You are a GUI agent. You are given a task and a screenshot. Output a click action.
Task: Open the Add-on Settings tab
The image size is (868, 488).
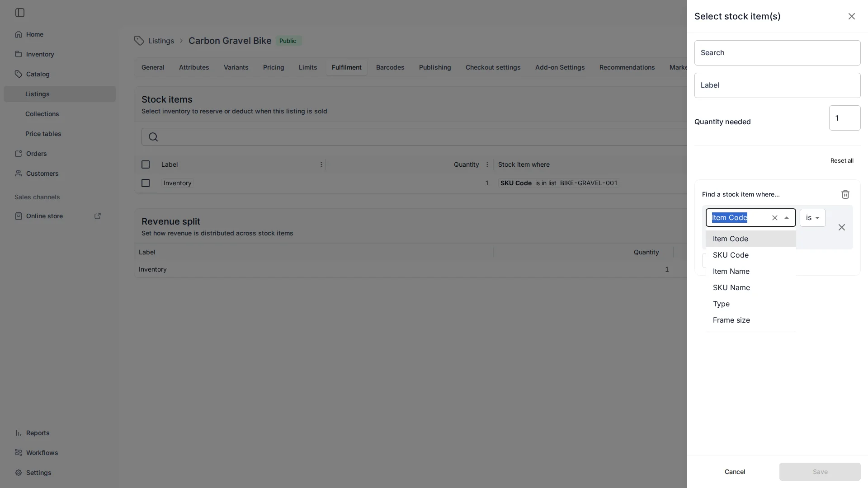[x=560, y=67]
